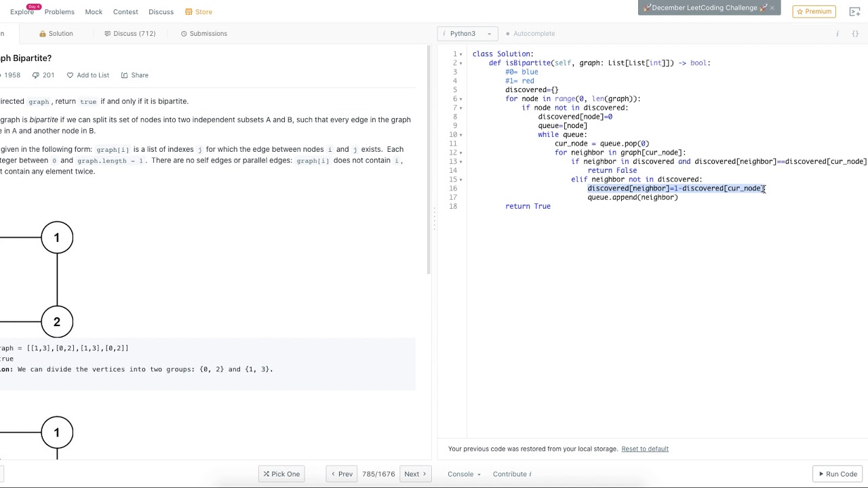Click the 'Day 4' badge on Explore
The image size is (868, 488).
pos(34,7)
